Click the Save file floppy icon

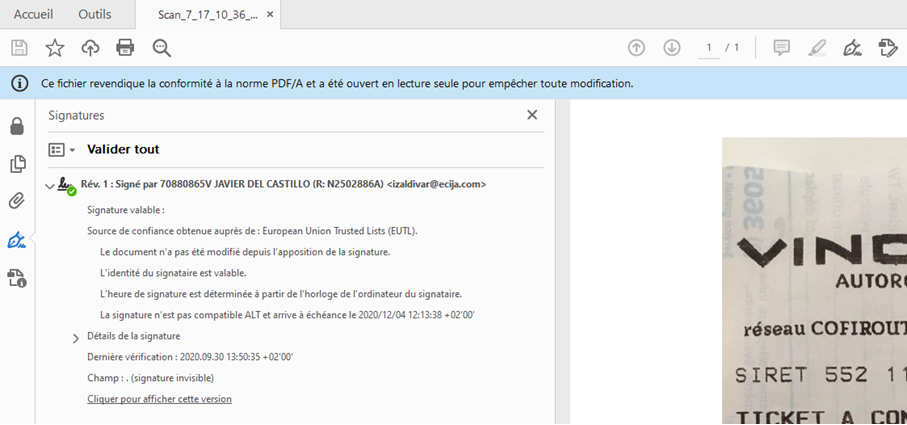click(x=20, y=48)
